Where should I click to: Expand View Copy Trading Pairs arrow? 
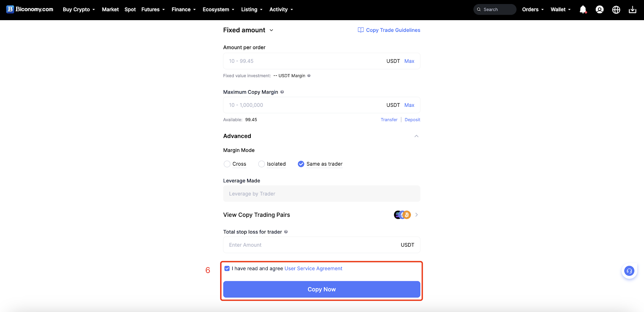coord(416,215)
